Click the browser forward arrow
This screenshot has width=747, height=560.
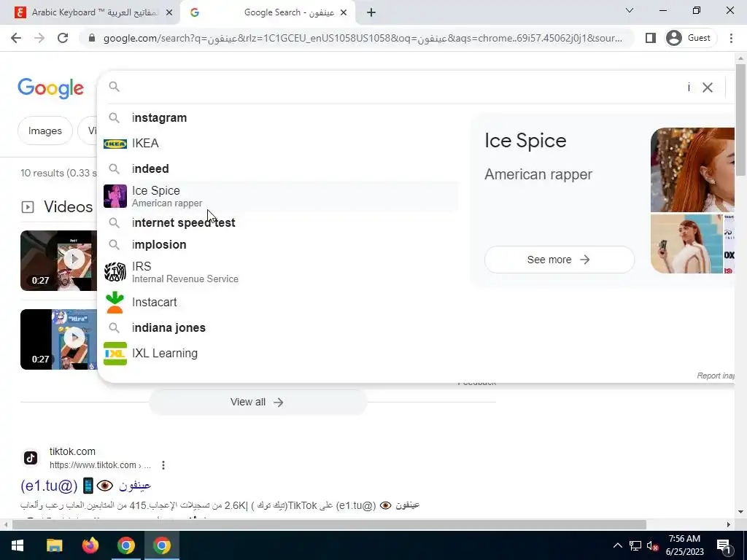click(39, 38)
